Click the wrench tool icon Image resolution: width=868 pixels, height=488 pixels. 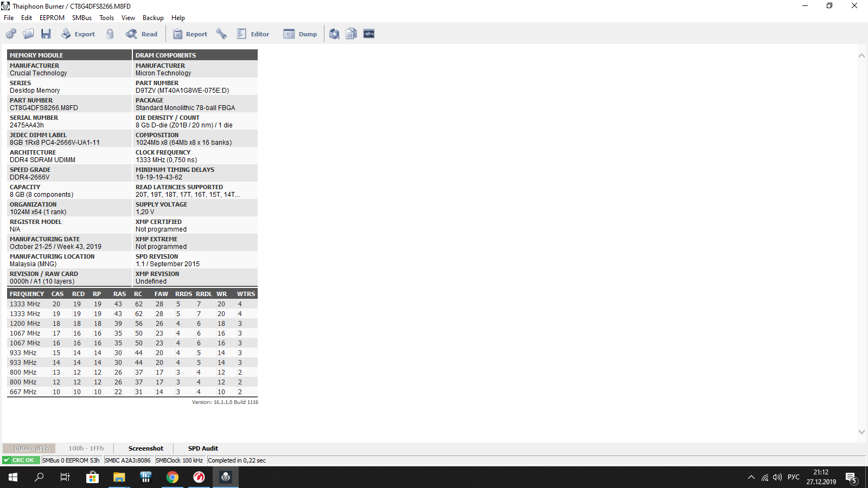pyautogui.click(x=221, y=34)
